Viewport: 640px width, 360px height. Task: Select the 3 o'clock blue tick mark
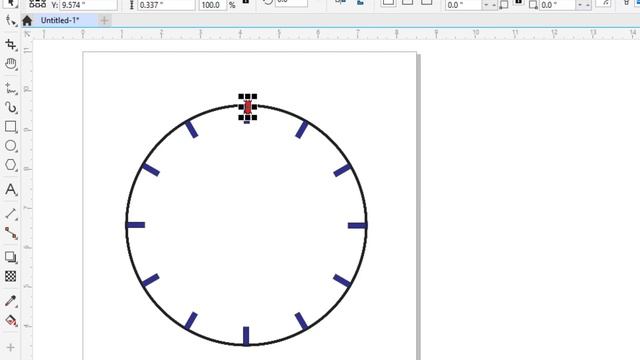click(357, 225)
